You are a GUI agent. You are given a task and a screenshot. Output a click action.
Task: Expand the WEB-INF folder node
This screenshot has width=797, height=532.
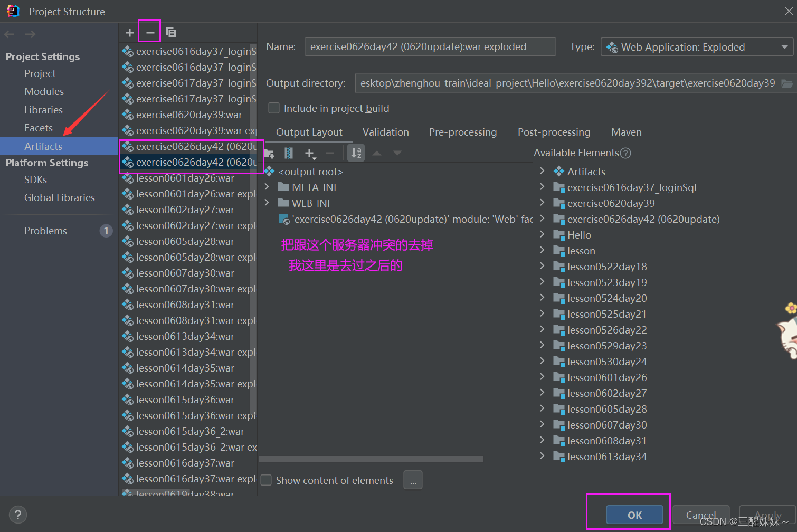[x=267, y=203]
